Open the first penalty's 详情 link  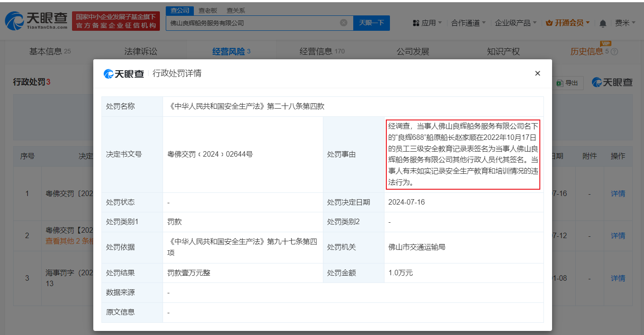[619, 193]
